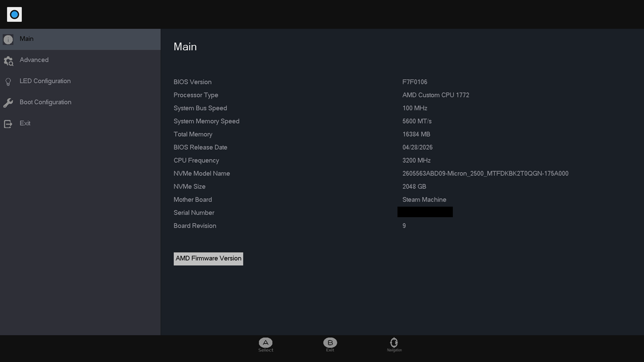
Task: Click the NVMe Size label
Action: pos(189,187)
